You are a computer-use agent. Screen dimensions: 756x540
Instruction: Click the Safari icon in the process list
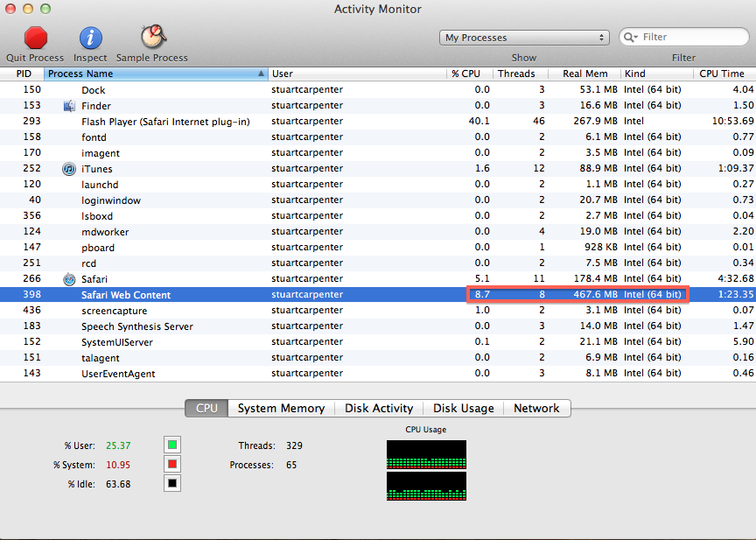(x=68, y=279)
